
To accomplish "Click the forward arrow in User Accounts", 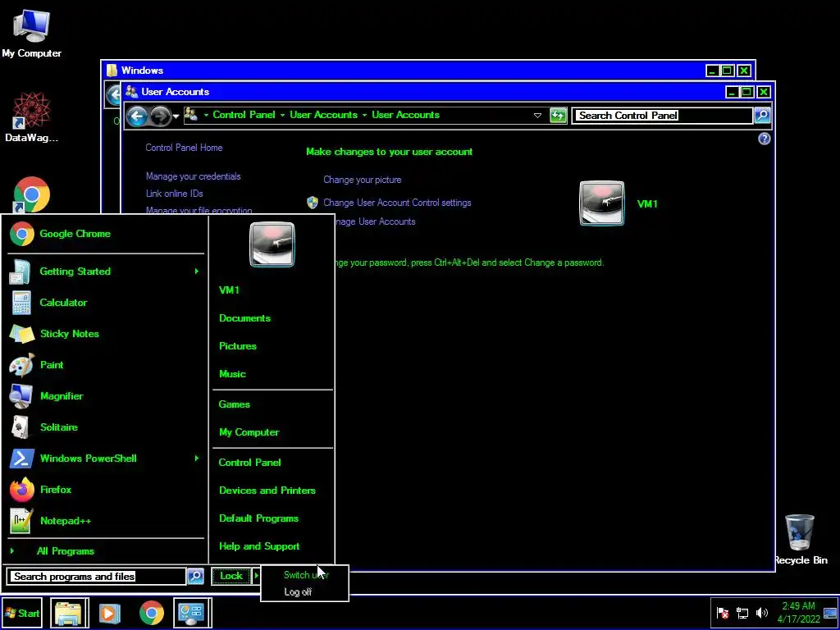I will (x=160, y=116).
